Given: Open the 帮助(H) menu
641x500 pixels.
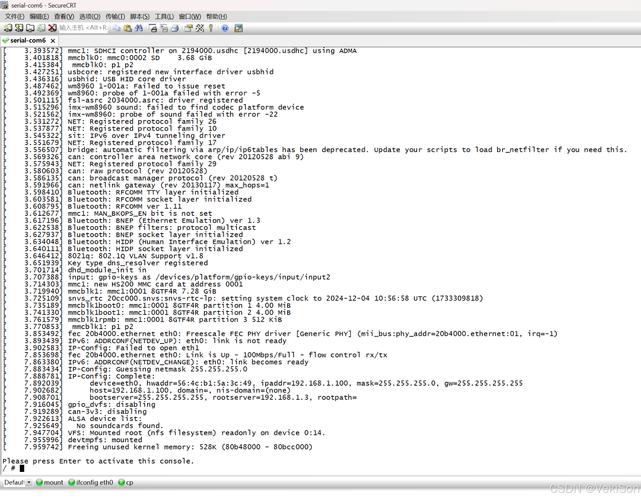Looking at the screenshot, I should pyautogui.click(x=215, y=17).
